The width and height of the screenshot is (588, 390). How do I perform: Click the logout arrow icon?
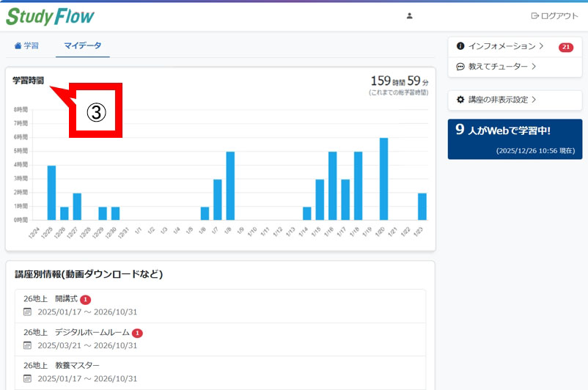click(534, 16)
